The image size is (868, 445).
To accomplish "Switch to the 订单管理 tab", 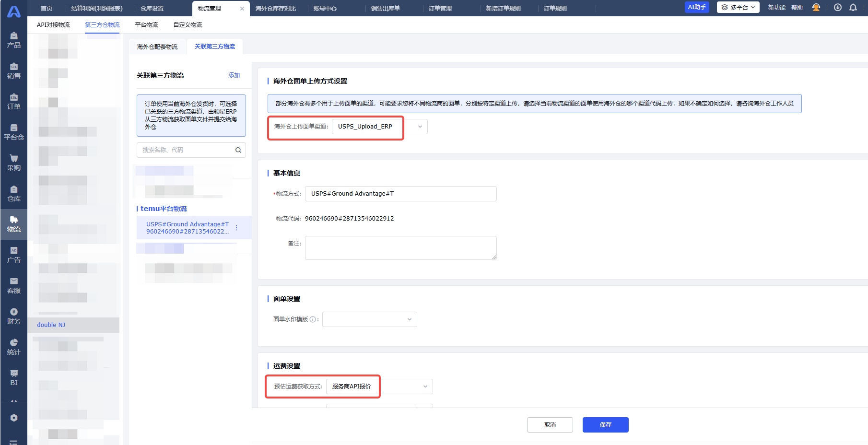I will click(x=440, y=9).
